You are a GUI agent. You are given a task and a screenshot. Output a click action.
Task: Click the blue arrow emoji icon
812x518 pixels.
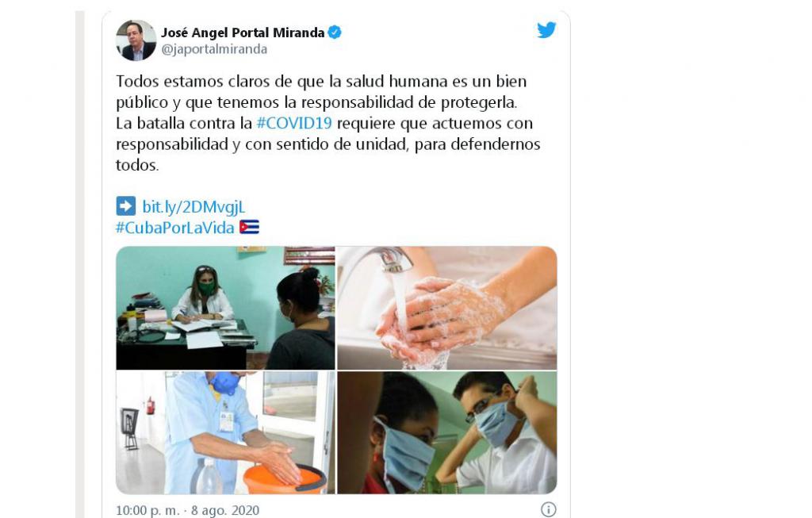pyautogui.click(x=126, y=206)
